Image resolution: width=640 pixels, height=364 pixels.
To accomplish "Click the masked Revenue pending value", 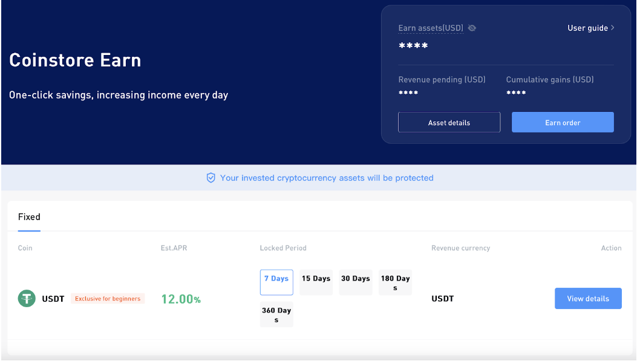I will 408,93.
